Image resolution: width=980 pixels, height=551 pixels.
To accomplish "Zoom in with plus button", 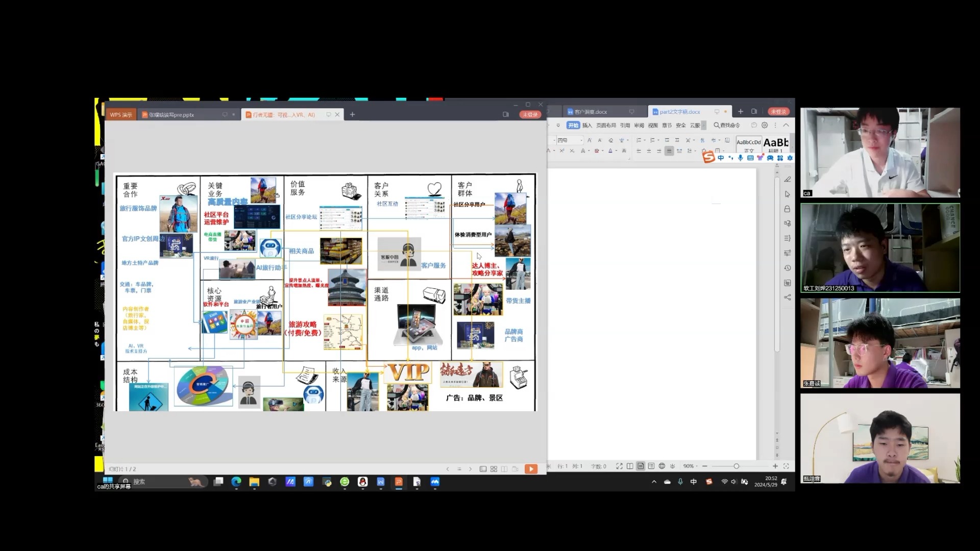I will tap(775, 466).
